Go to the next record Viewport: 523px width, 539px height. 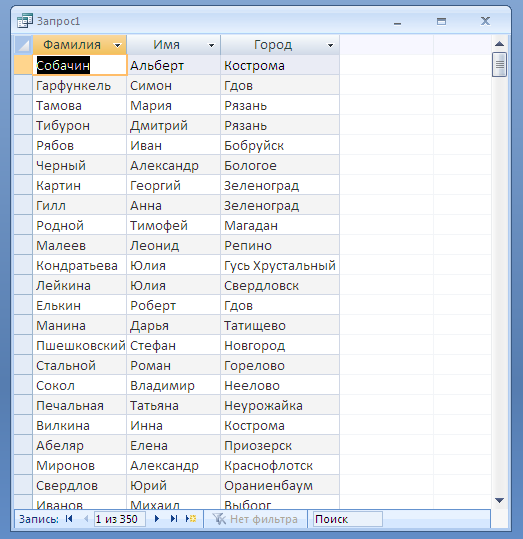(157, 519)
